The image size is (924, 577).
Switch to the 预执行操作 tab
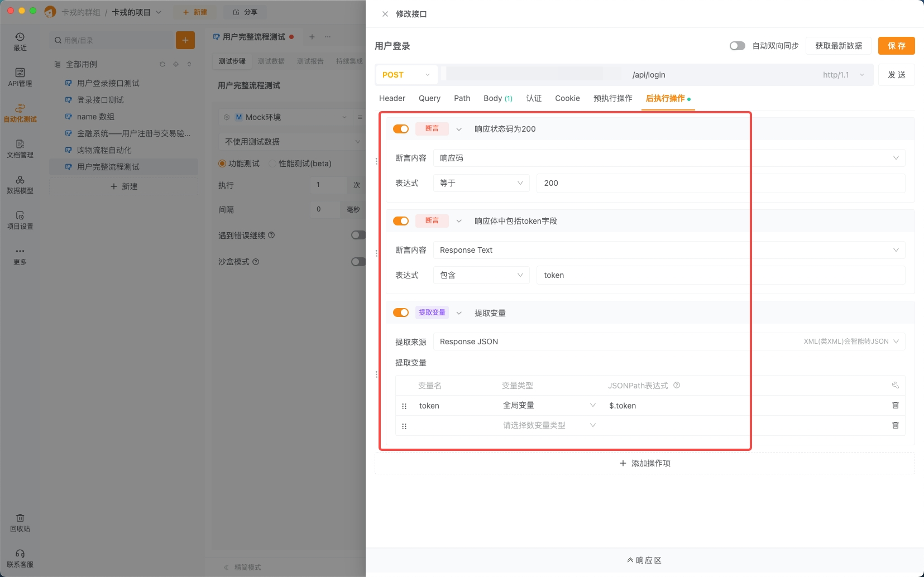[613, 98]
